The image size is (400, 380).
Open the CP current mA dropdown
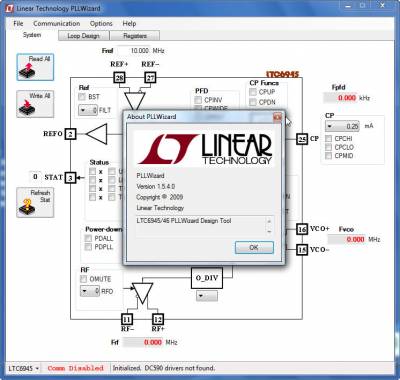(x=342, y=126)
